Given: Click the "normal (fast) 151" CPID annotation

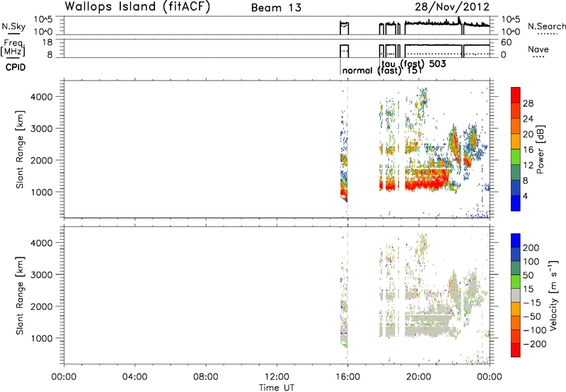Looking at the screenshot, I should (382, 70).
